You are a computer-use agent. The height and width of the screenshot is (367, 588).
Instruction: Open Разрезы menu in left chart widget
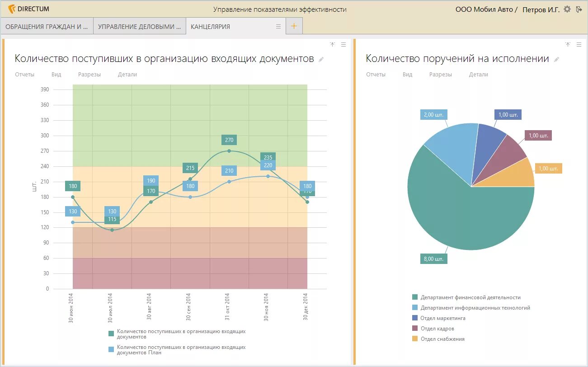89,75
